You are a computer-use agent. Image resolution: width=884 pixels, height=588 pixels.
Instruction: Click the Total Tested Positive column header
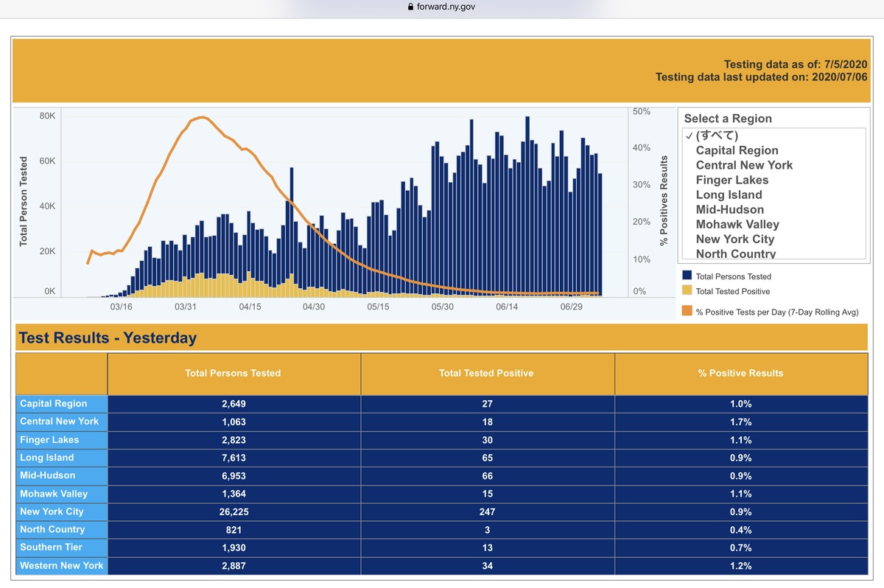tap(487, 374)
